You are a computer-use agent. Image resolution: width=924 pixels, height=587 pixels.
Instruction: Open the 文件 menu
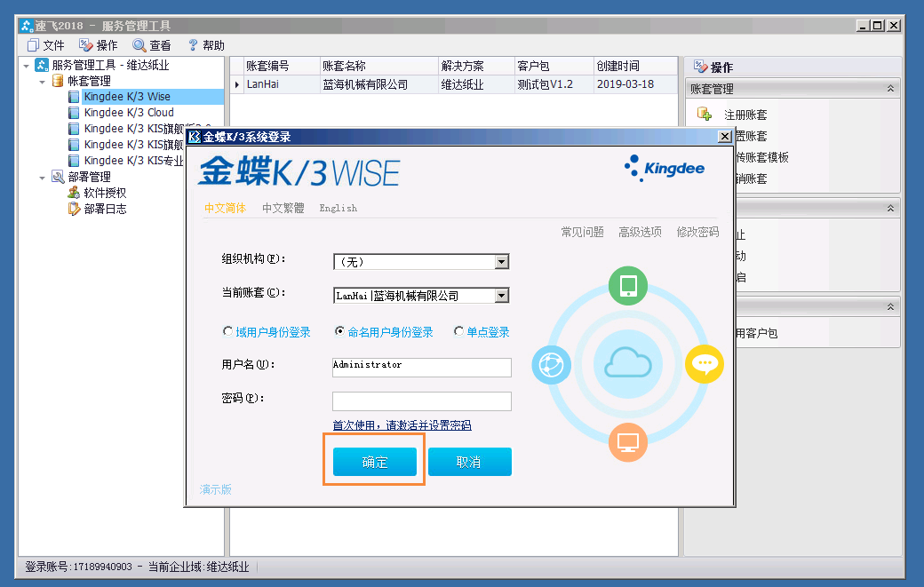(x=46, y=45)
